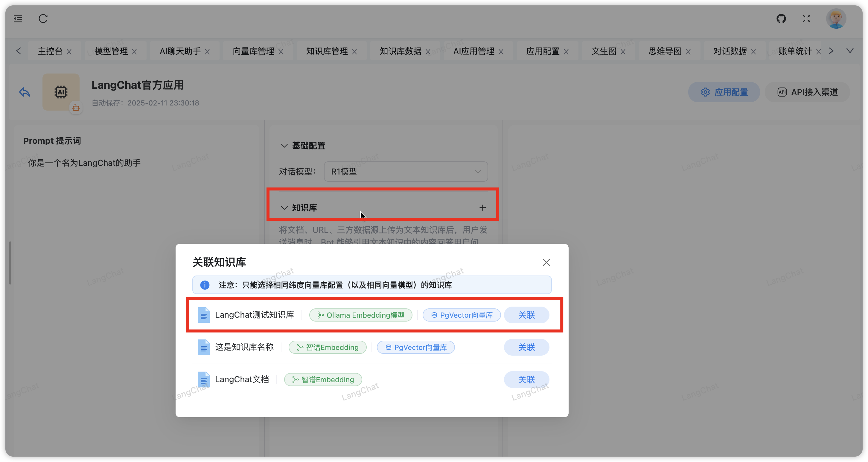
Task: Close the 账单统计 tab
Action: [x=818, y=51]
